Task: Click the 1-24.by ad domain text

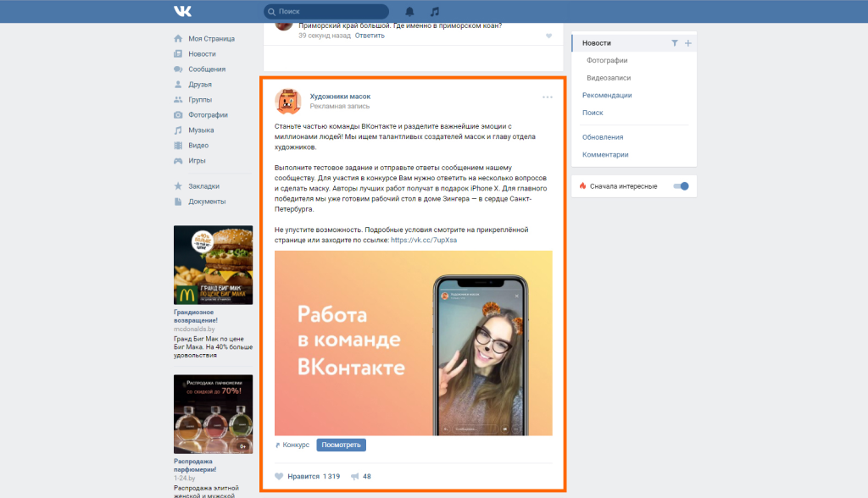Action: click(x=184, y=478)
